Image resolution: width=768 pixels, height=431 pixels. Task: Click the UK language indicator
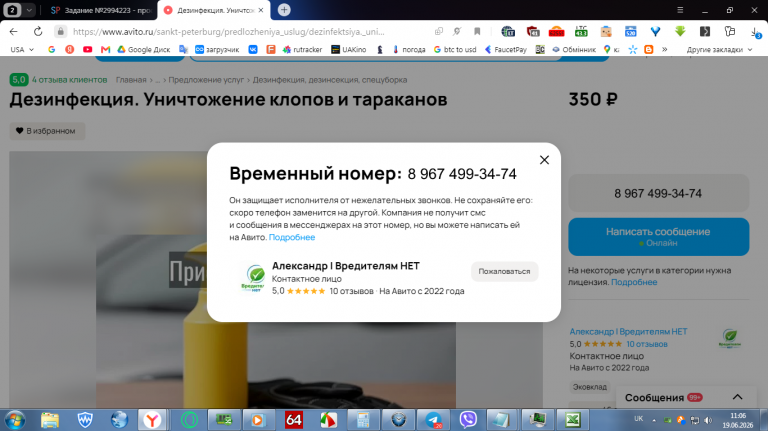coord(639,419)
